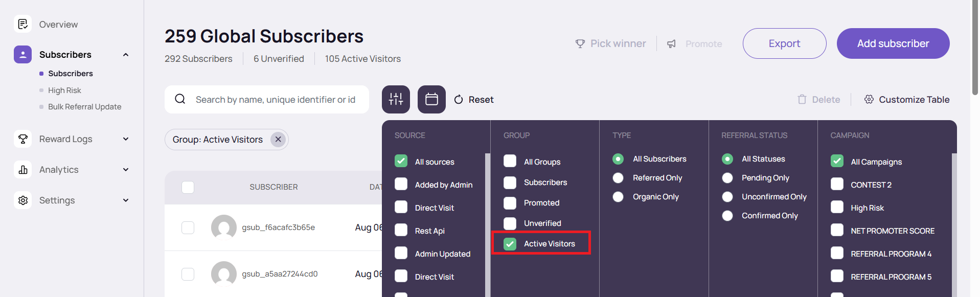
Task: Click the Reward Logs trophy icon
Action: click(x=22, y=139)
